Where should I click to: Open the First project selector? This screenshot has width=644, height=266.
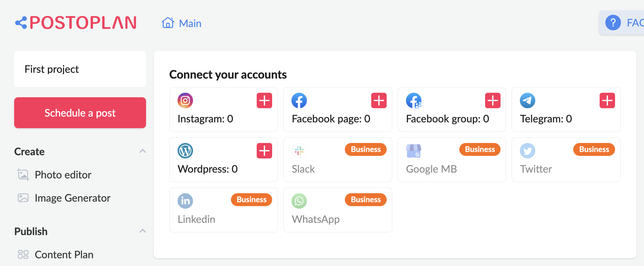(80, 69)
